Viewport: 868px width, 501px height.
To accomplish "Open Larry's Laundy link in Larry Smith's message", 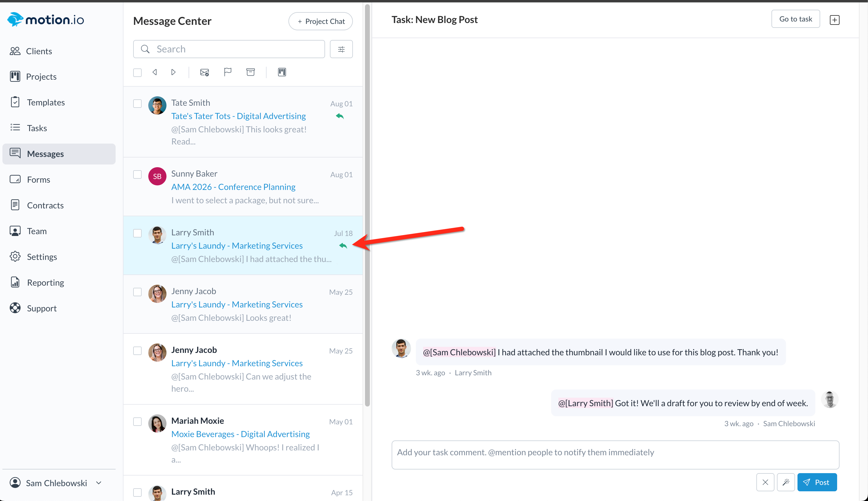I will (x=237, y=246).
